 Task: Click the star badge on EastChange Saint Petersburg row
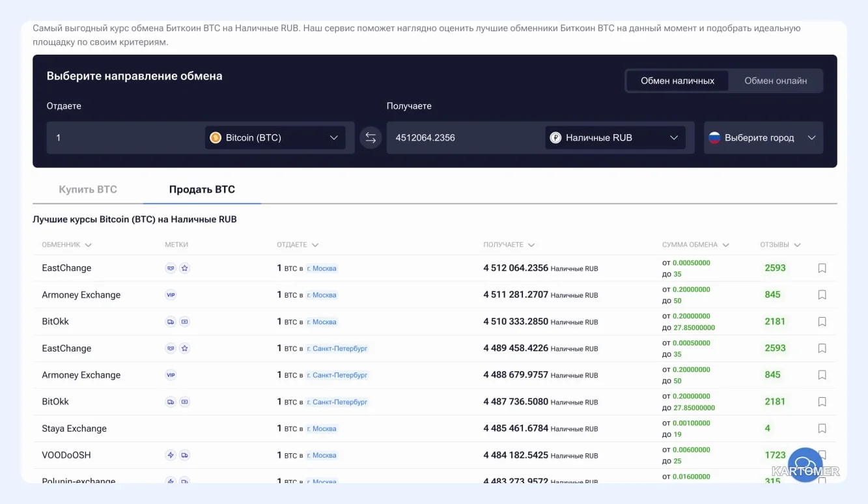click(184, 348)
